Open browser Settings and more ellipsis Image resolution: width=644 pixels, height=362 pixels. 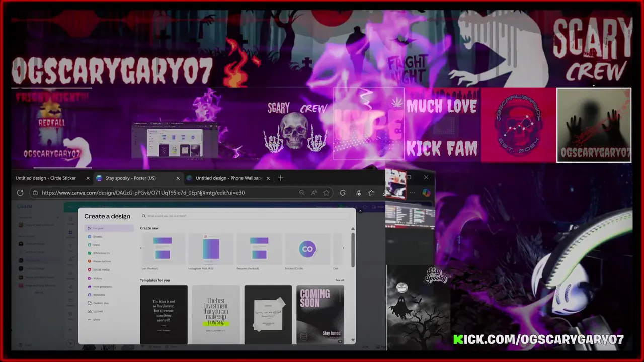(x=412, y=193)
